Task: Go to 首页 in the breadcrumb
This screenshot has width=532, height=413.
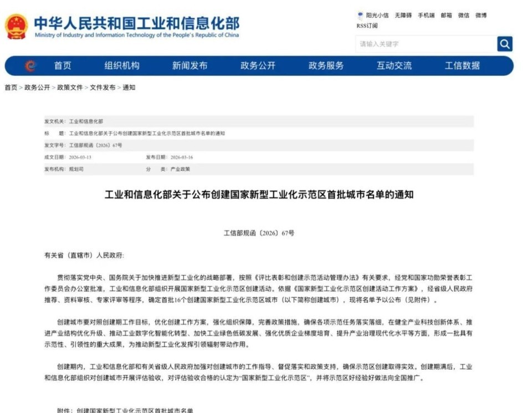Action: click(11, 87)
